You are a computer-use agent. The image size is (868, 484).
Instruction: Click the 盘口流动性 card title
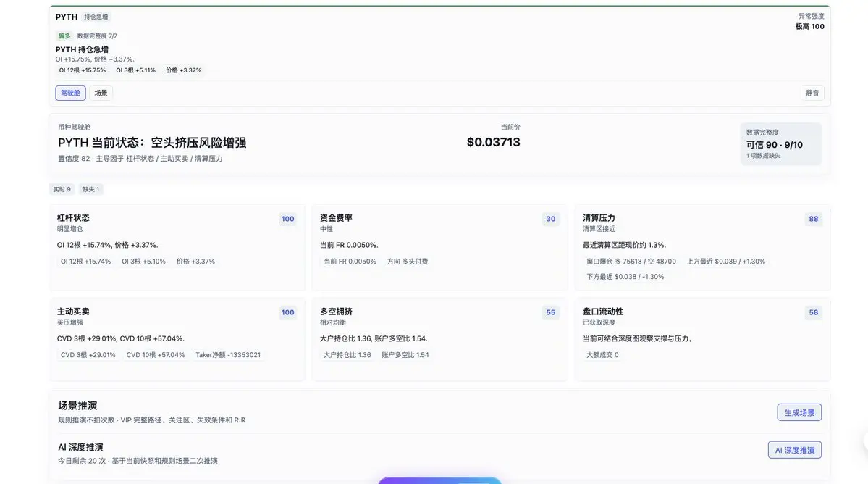[603, 312]
